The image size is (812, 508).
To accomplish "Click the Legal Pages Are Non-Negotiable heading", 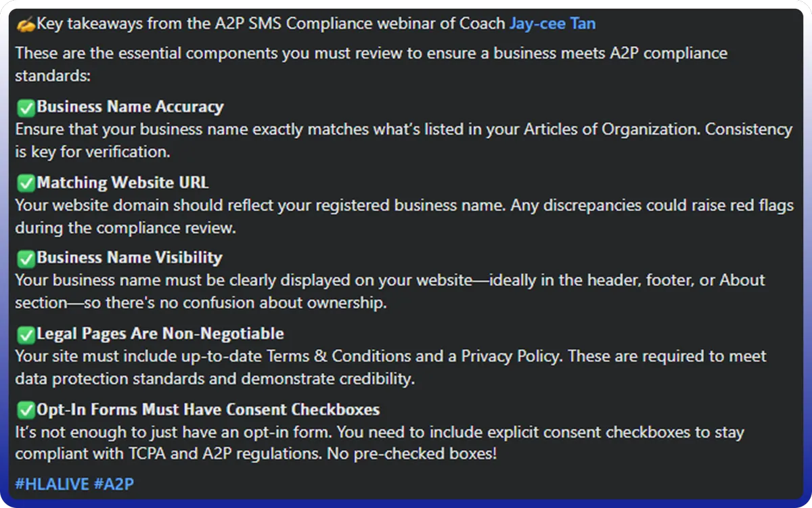I will [x=160, y=333].
